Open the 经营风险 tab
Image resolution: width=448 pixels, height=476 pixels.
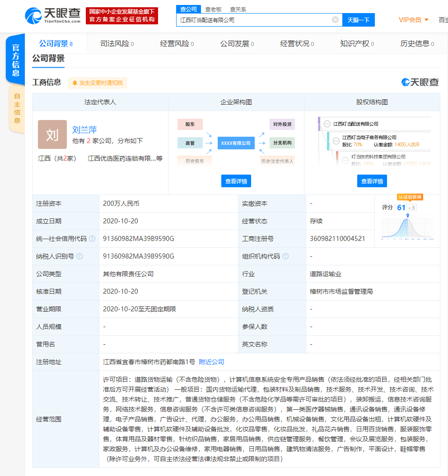click(x=177, y=44)
